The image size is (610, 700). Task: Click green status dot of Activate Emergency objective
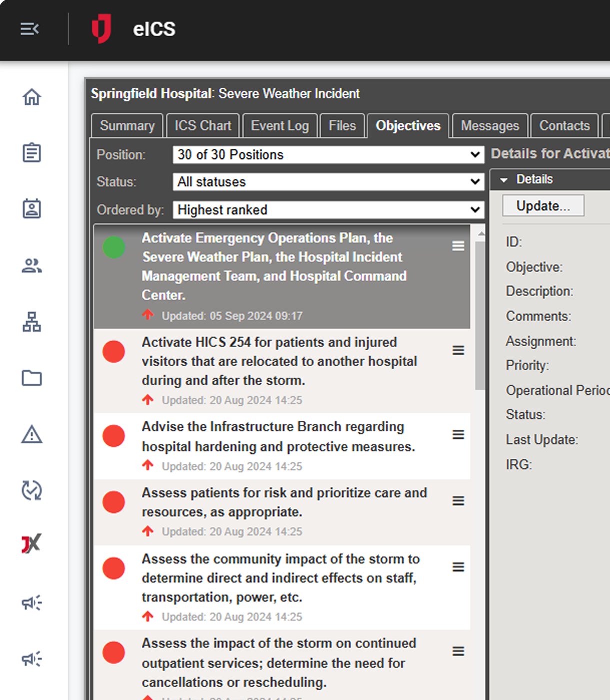click(x=114, y=248)
